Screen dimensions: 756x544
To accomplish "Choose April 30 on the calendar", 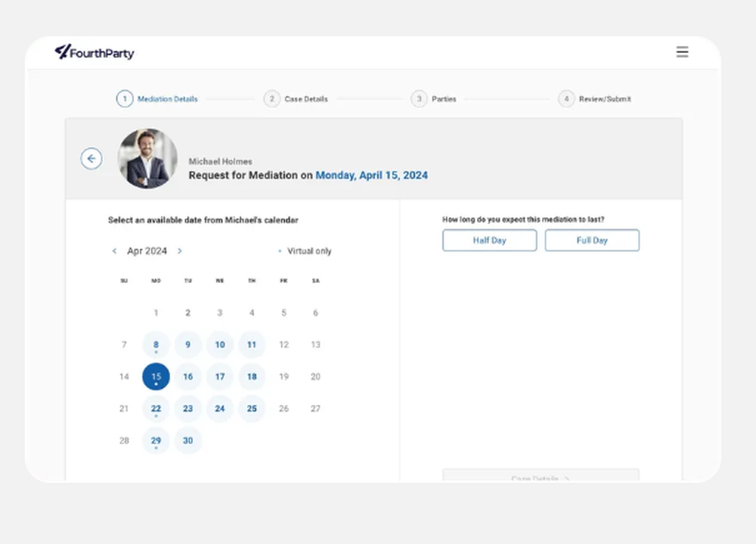I will click(x=187, y=440).
